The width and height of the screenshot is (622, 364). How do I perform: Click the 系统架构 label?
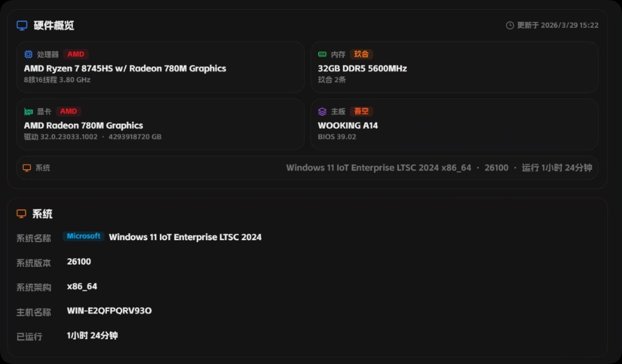point(34,288)
